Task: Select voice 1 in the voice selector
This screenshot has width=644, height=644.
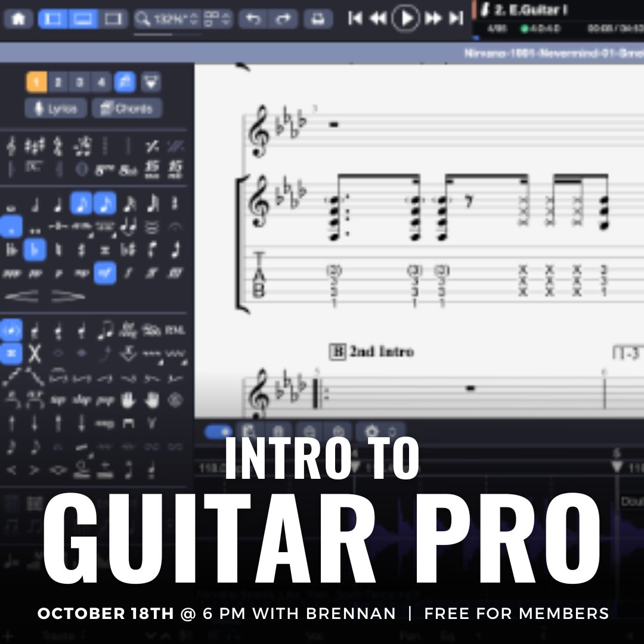Action: (x=36, y=82)
